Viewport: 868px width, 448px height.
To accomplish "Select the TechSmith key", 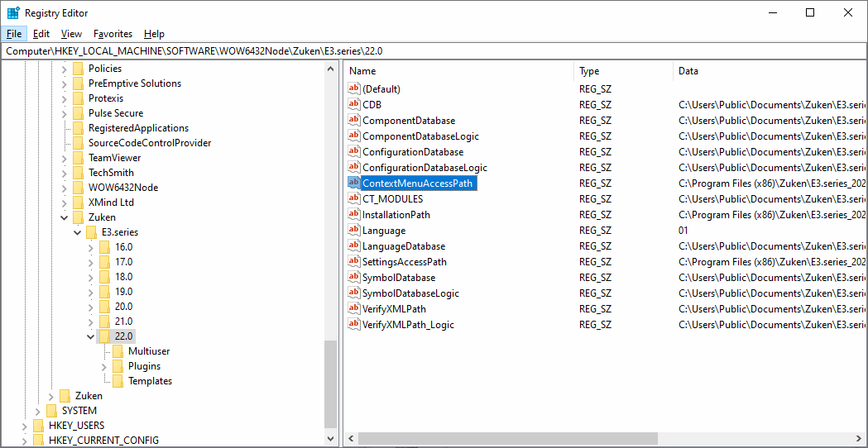I will 111,173.
